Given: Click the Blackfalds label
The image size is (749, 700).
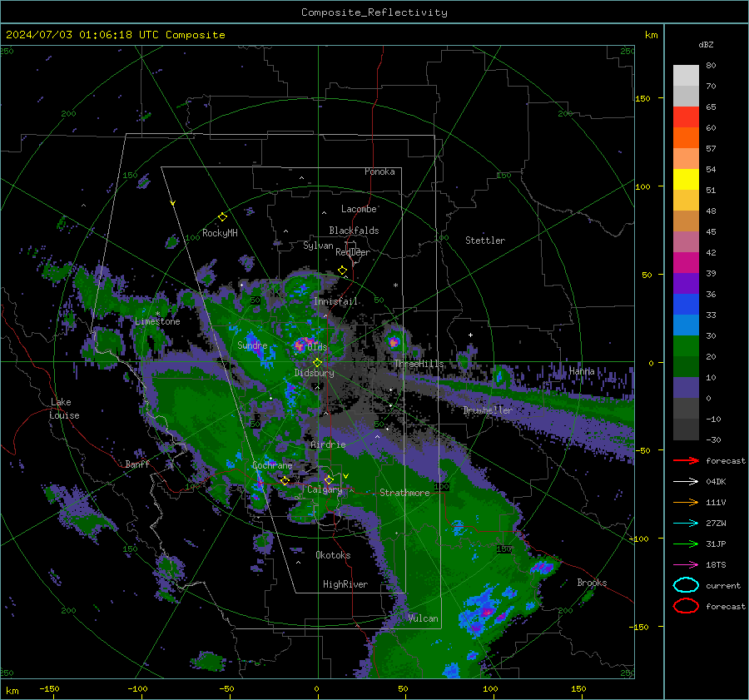Looking at the screenshot, I should click(354, 231).
